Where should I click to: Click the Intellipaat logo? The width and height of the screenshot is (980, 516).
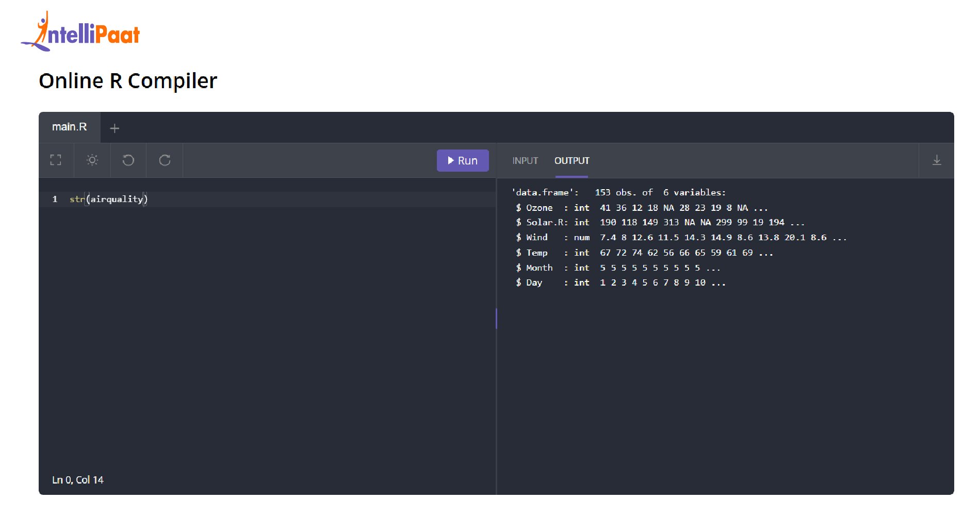coord(80,31)
